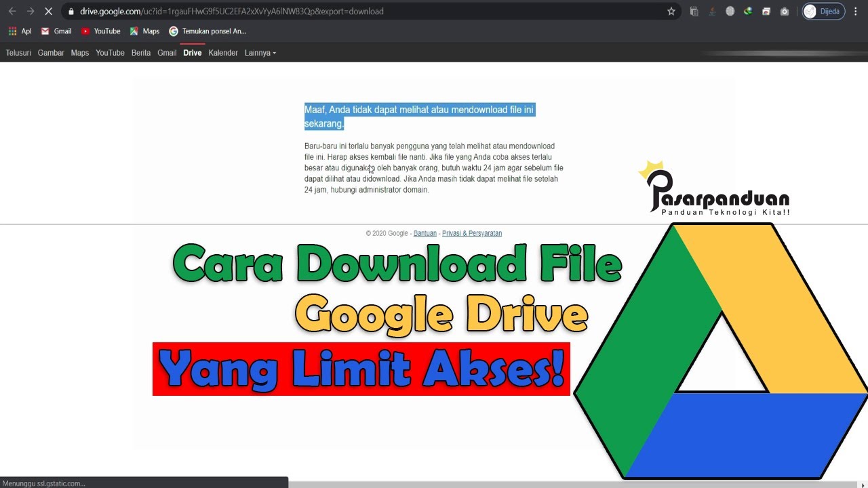This screenshot has height=488, width=868.
Task: Open the camera screenshot extension icon
Action: [785, 11]
